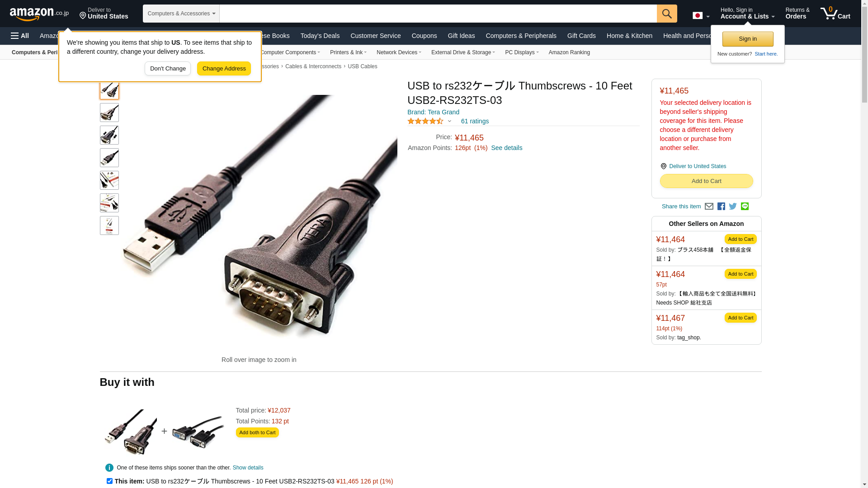Click the Change Address button
The height and width of the screenshot is (488, 868).
tap(224, 69)
